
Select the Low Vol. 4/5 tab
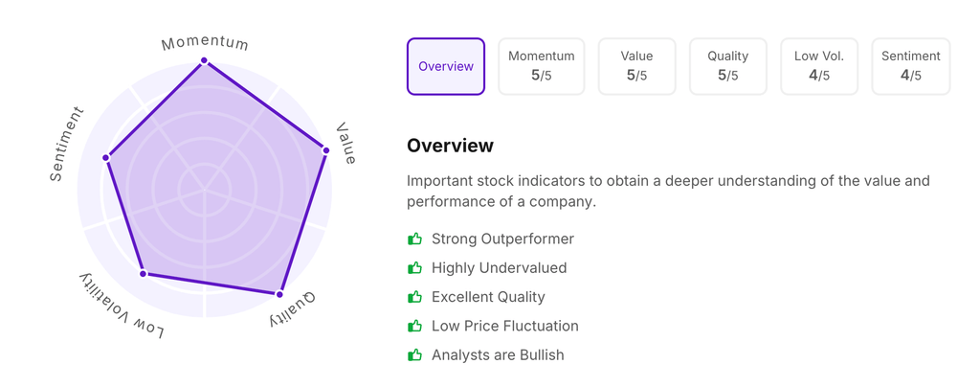click(x=819, y=66)
